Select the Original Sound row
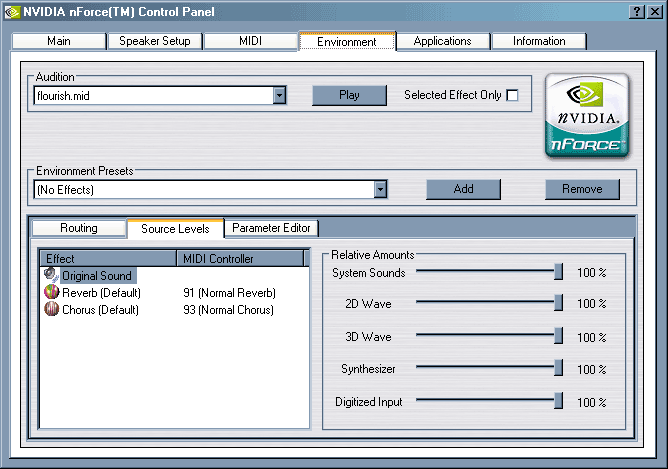This screenshot has height=469, width=668. point(97,276)
